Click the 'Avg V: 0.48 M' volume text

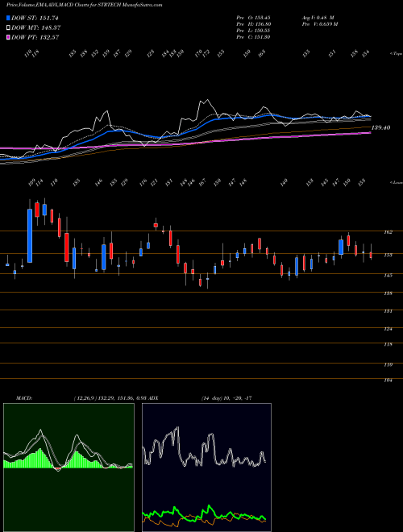[318, 17]
